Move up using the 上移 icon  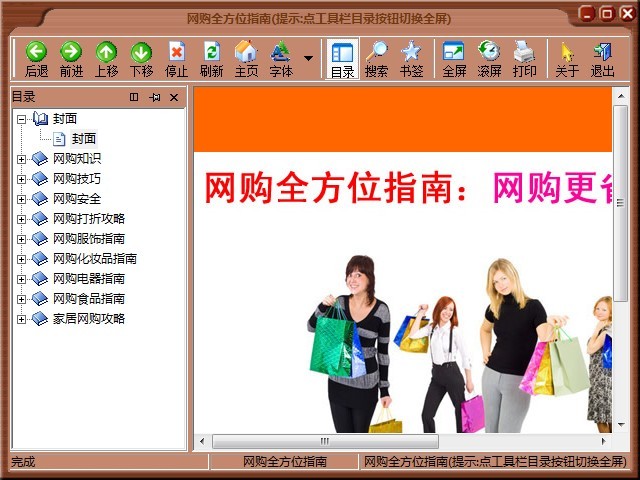click(x=106, y=59)
